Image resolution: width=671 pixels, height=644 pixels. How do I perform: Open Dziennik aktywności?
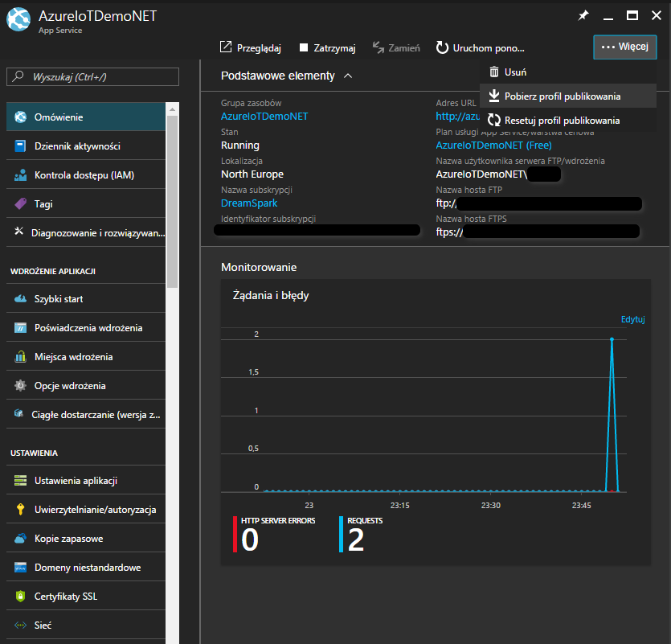coord(86,146)
